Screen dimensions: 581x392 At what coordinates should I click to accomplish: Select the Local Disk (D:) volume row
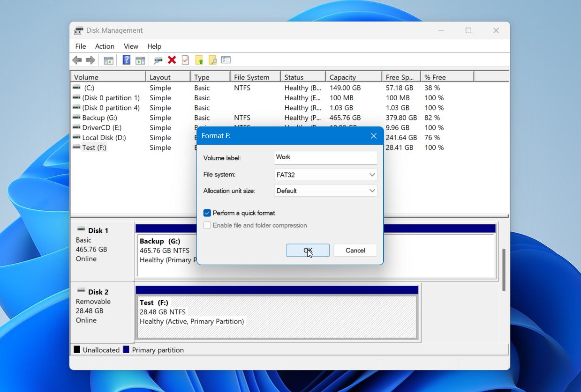click(289, 137)
